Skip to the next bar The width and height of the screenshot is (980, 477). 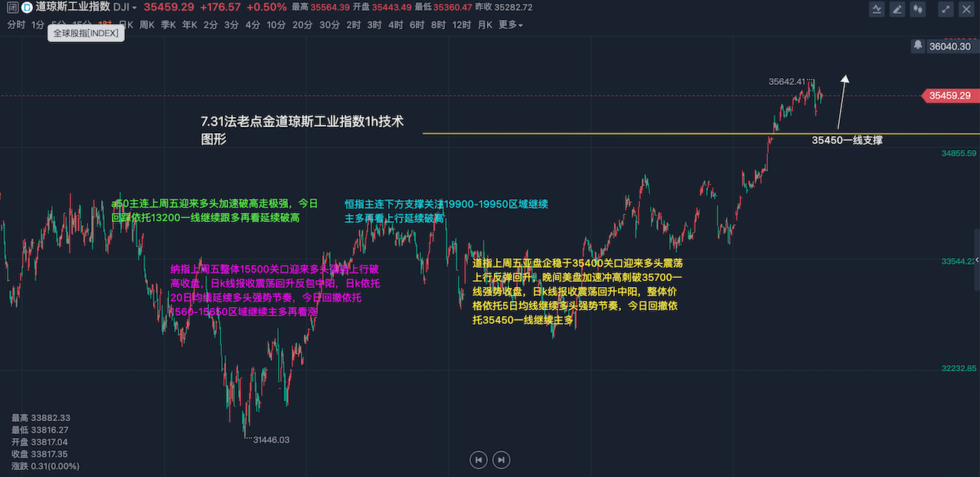(x=501, y=459)
